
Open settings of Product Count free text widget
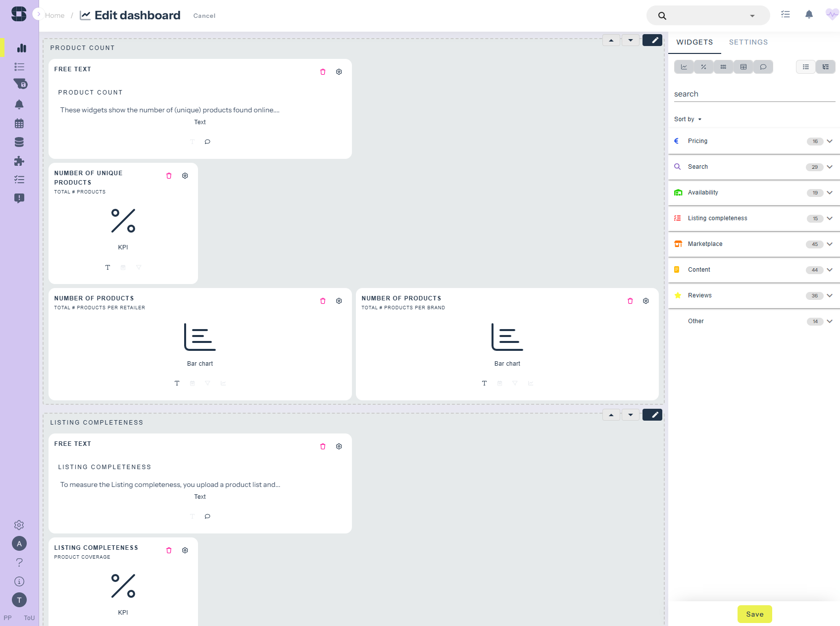(339, 72)
